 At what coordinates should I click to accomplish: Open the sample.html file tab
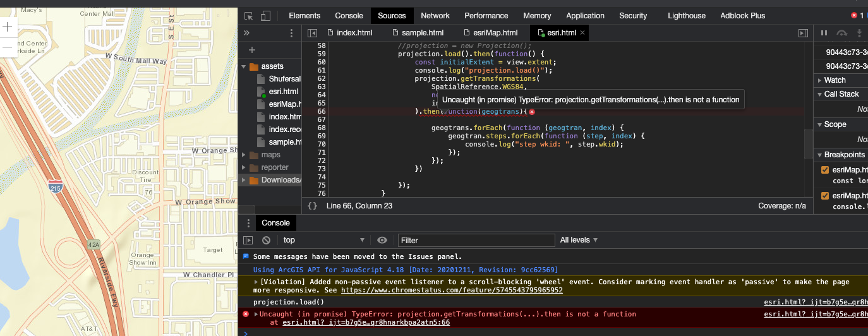click(x=422, y=33)
